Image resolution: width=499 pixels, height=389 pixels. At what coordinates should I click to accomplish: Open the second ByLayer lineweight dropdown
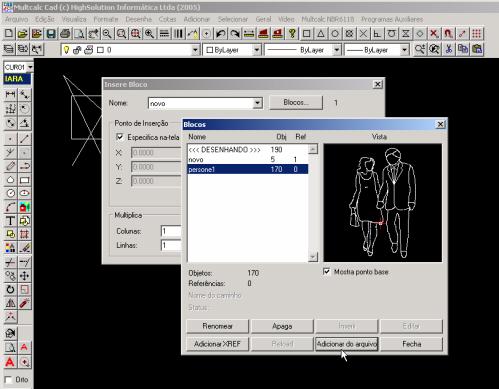tap(404, 50)
